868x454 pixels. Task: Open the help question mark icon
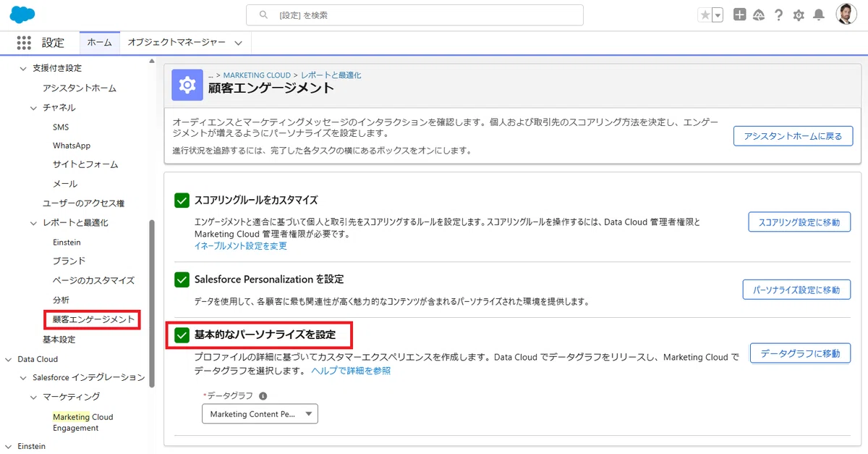click(x=779, y=14)
